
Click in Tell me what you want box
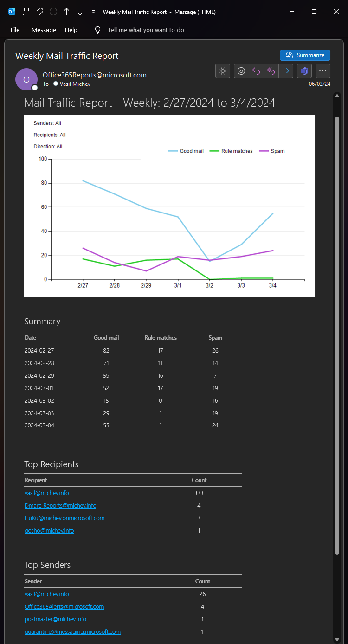[x=146, y=30]
